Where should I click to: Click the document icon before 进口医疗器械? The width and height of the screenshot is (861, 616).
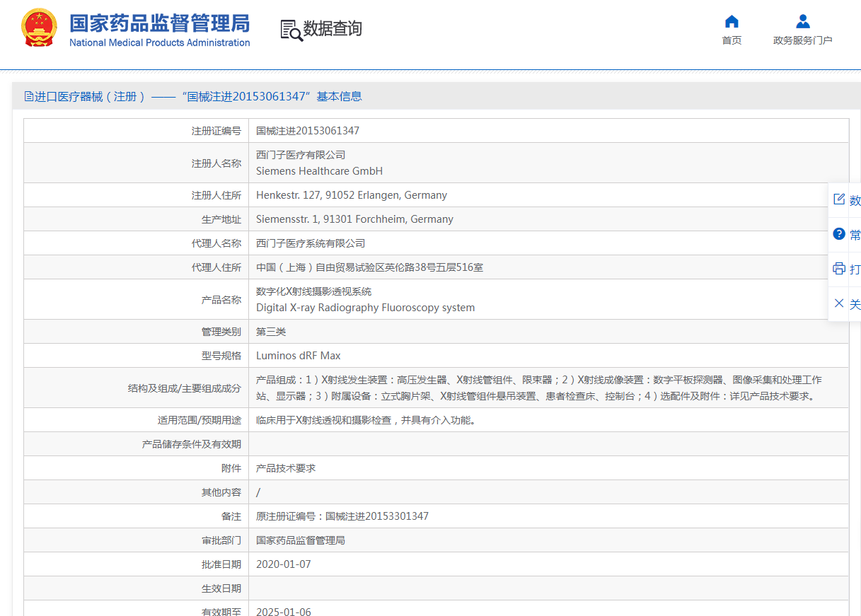[x=29, y=96]
